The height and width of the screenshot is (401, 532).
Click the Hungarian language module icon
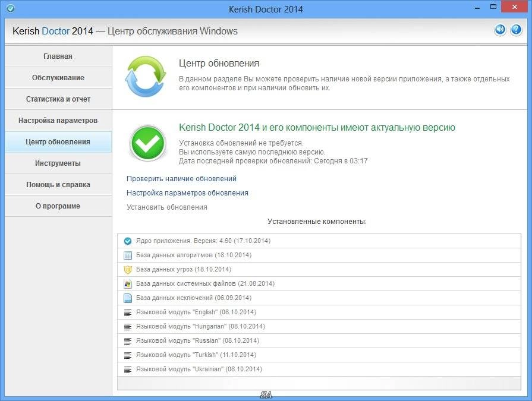(x=128, y=327)
